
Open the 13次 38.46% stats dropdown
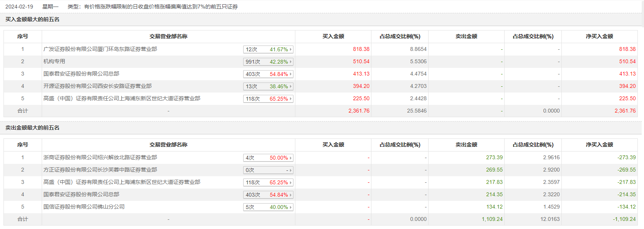click(268, 86)
